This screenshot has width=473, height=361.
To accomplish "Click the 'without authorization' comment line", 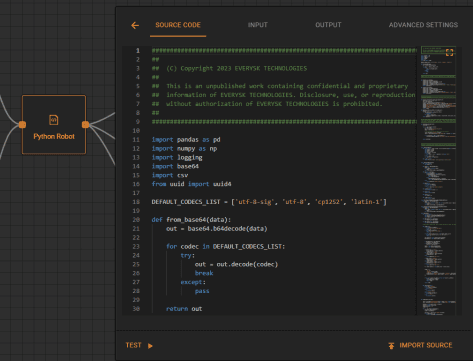I will click(267, 104).
